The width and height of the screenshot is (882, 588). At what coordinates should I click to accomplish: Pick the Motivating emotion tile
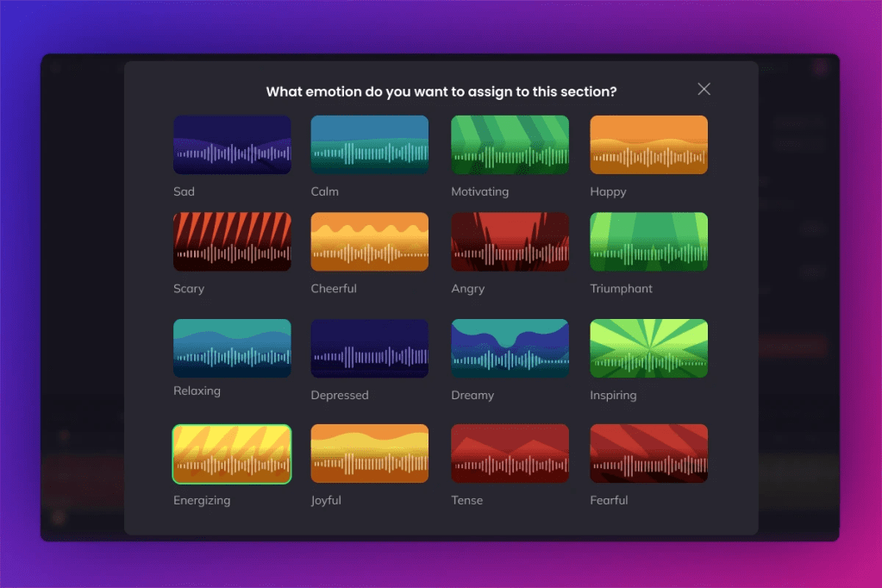click(x=510, y=145)
